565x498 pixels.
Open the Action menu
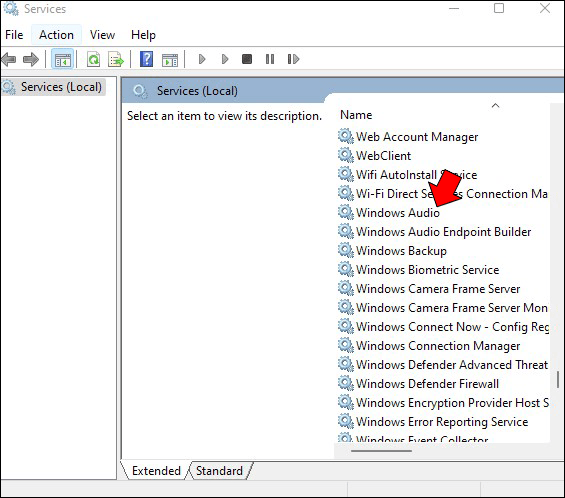pos(56,35)
